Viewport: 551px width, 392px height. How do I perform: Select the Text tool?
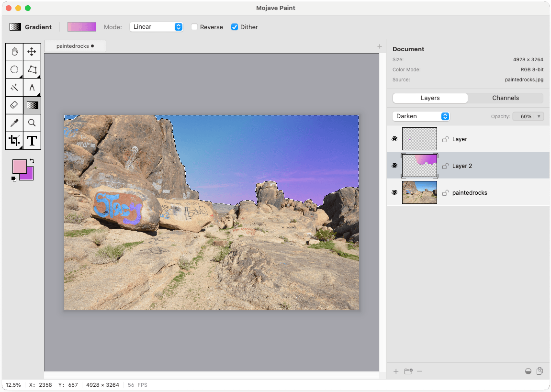[32, 140]
